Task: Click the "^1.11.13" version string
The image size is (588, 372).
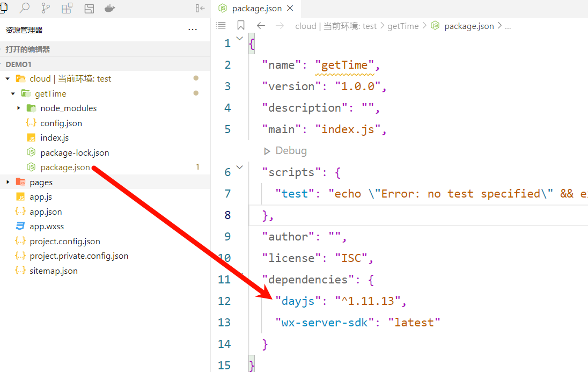Action: [x=367, y=301]
